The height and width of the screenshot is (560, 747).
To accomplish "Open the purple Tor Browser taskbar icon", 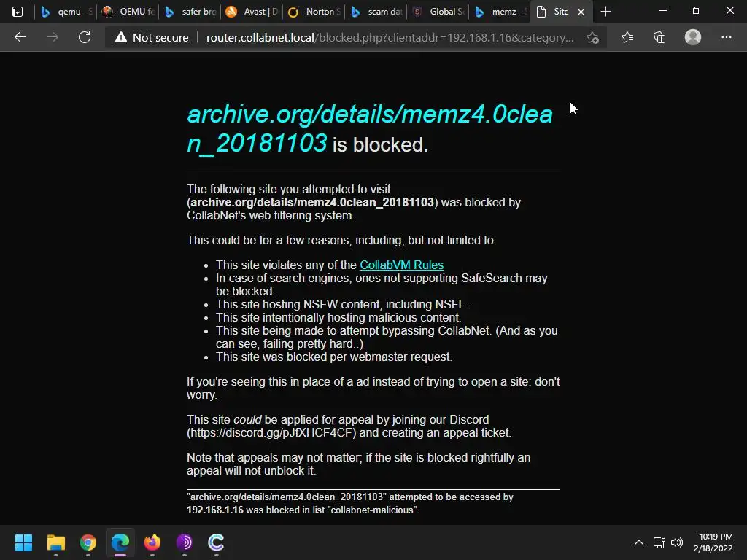I will click(185, 542).
